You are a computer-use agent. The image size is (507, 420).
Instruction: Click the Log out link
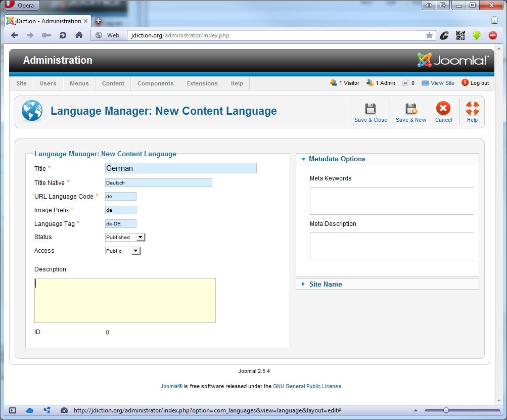coord(479,83)
